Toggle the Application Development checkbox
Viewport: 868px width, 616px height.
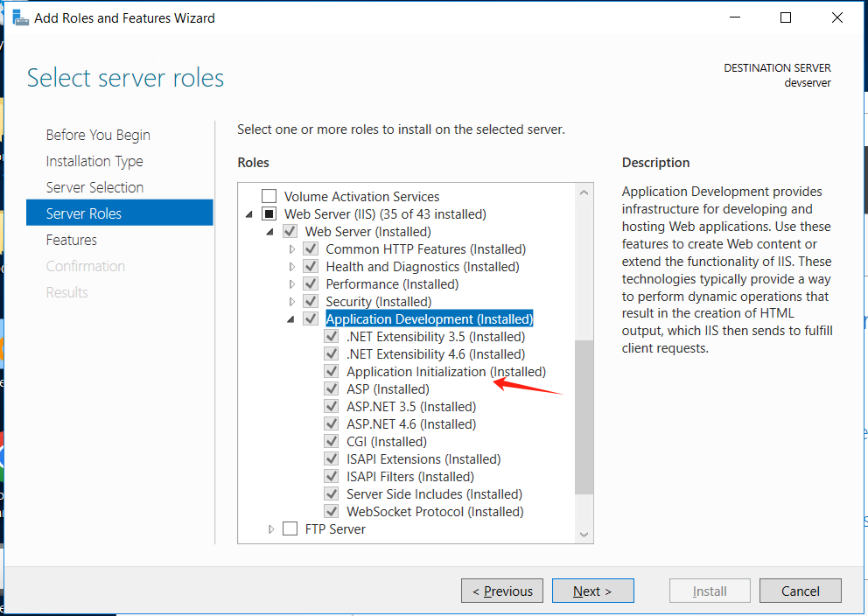[311, 318]
